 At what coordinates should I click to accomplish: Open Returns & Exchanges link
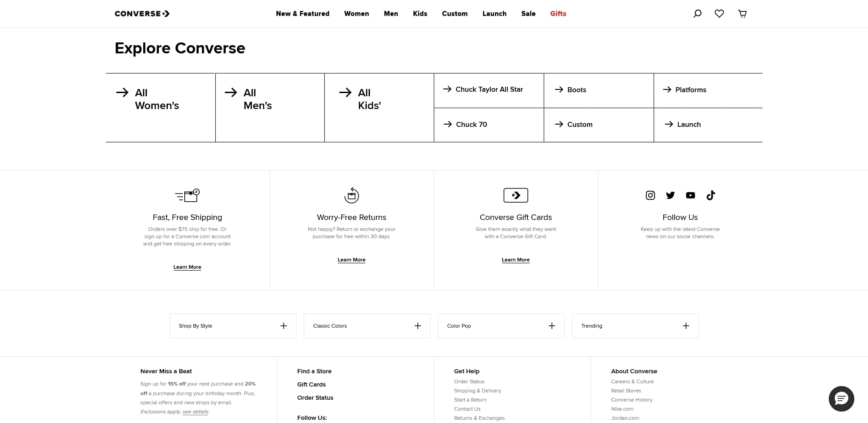[479, 418]
